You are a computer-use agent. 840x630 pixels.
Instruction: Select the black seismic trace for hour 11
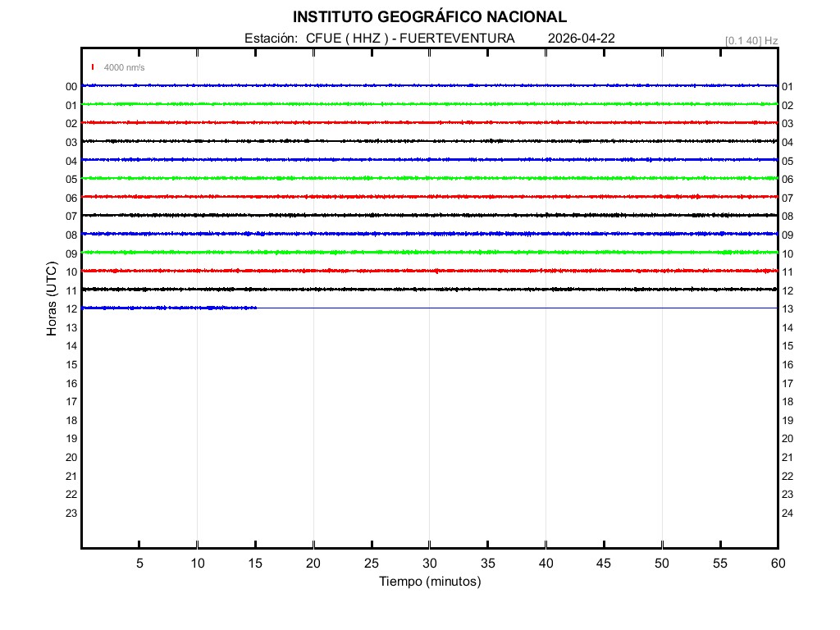429,289
